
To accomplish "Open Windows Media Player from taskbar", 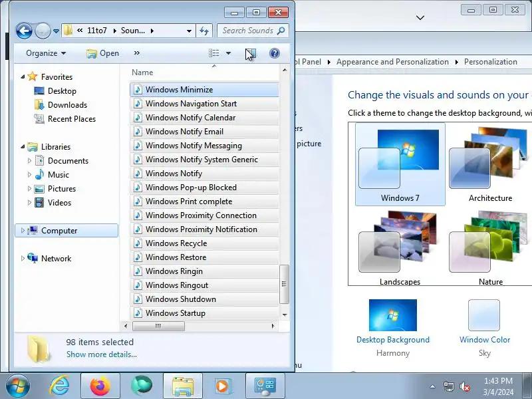I will (x=223, y=386).
